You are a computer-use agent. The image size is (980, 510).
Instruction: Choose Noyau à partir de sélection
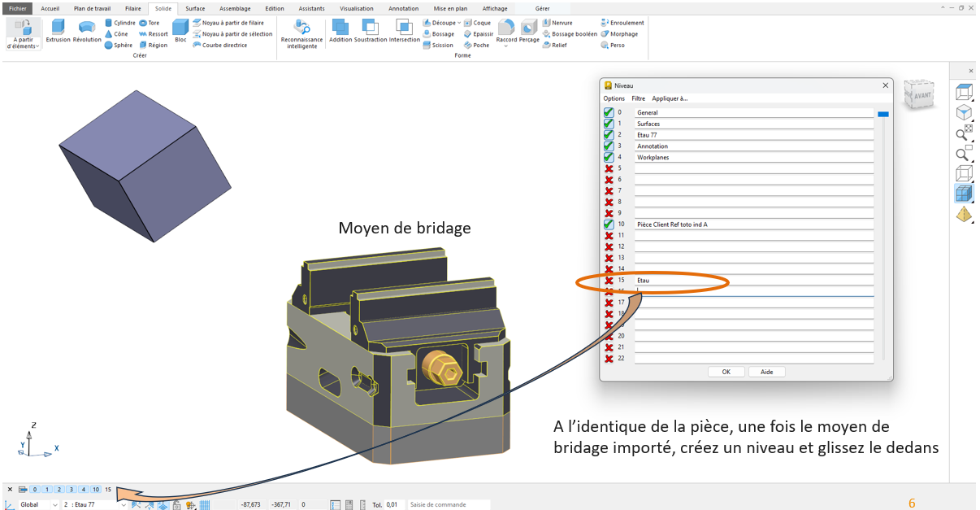pyautogui.click(x=232, y=34)
